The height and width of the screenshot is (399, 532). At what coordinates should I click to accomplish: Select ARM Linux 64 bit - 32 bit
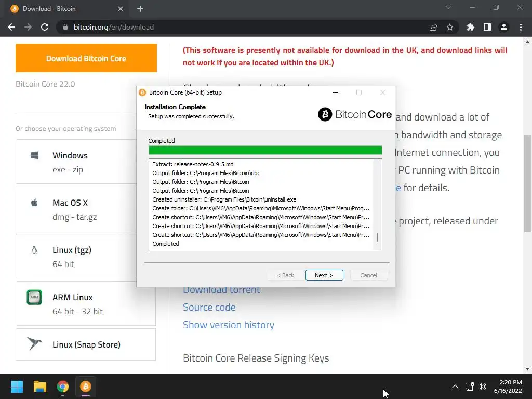tap(86, 303)
